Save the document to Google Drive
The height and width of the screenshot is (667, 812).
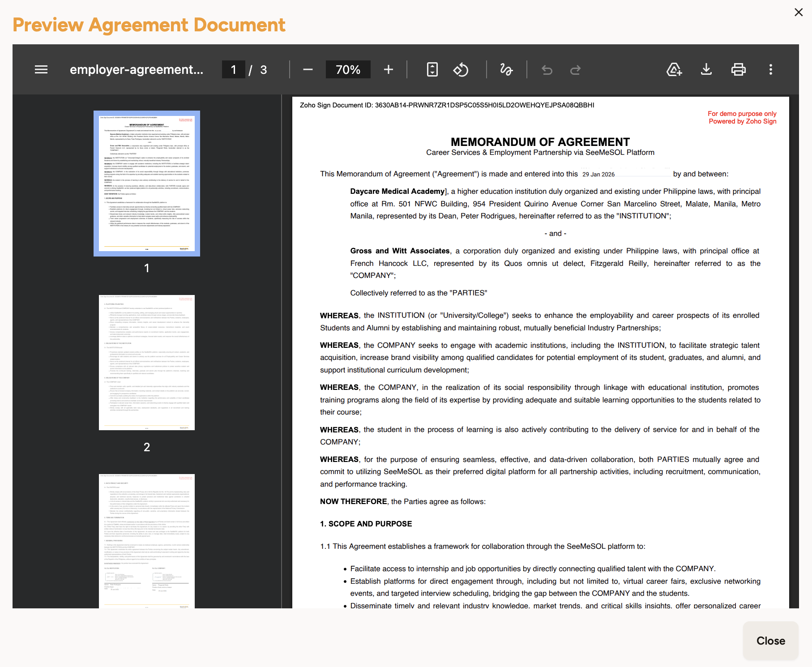(674, 69)
